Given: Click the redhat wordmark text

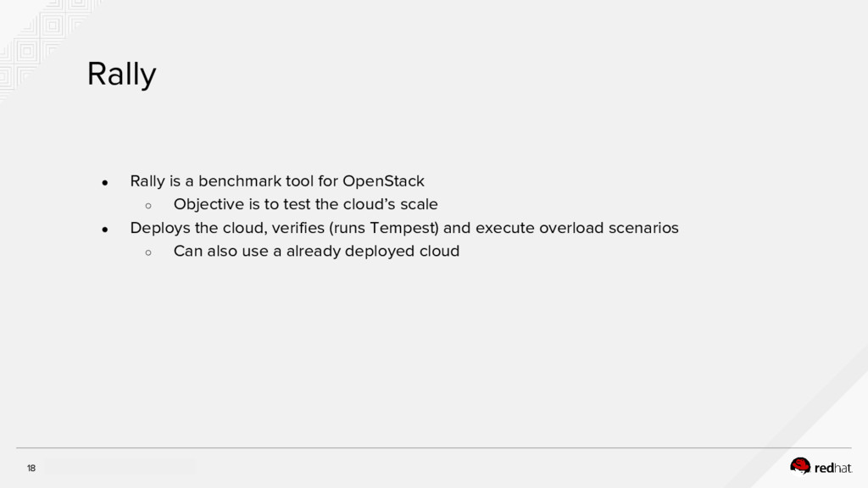Looking at the screenshot, I should [833, 467].
